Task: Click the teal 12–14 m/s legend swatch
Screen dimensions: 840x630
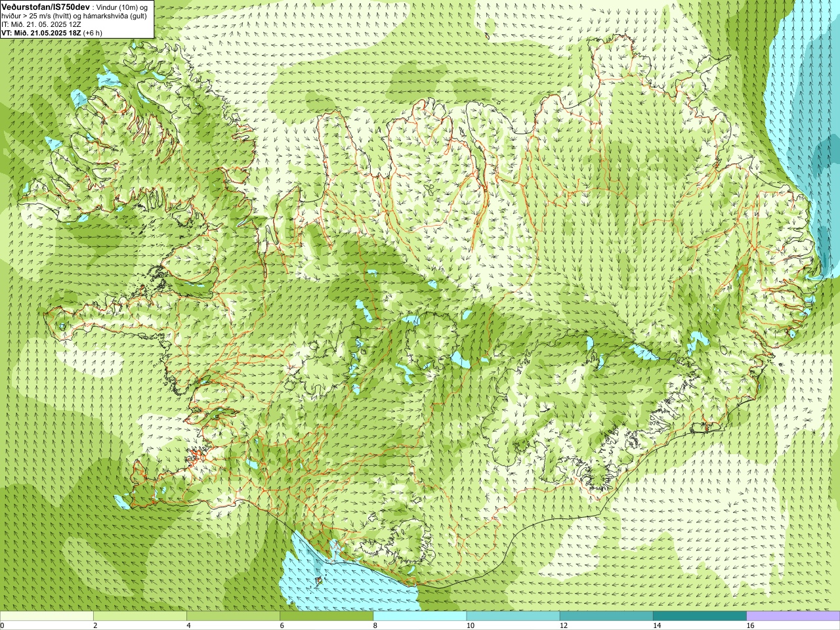Action: tap(606, 616)
